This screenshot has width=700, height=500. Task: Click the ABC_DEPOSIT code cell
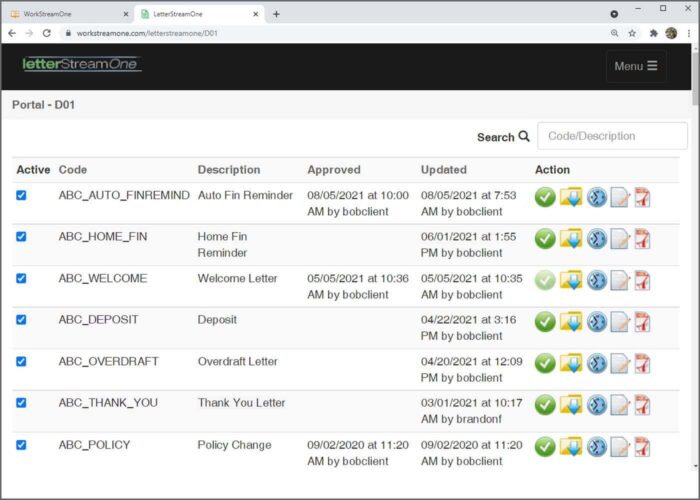click(99, 320)
